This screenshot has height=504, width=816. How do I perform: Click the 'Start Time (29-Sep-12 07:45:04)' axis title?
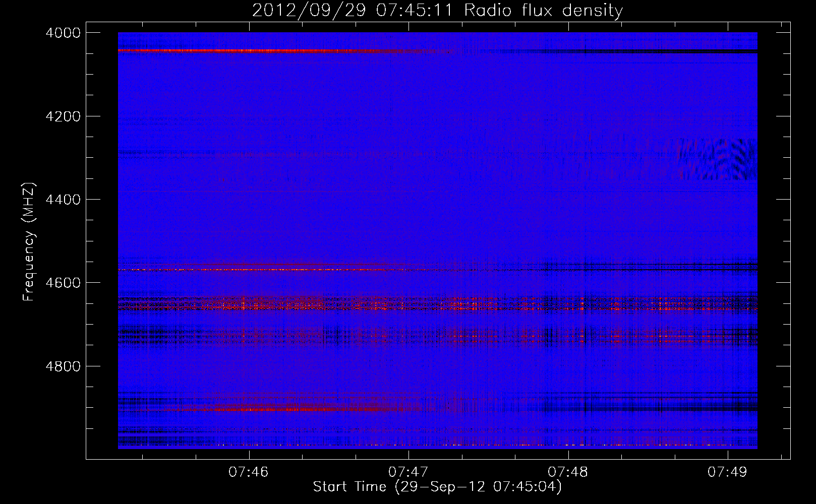pyautogui.click(x=437, y=487)
